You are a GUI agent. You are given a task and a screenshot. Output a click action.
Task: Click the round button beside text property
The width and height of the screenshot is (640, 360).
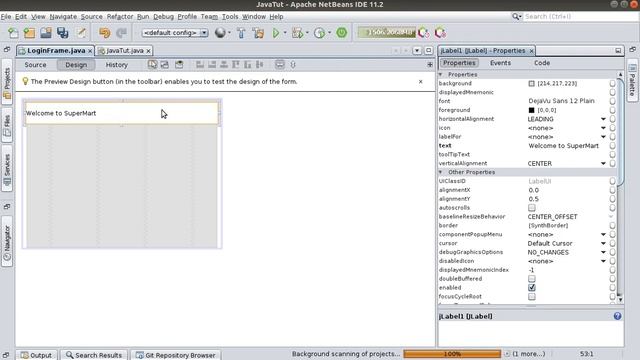pyautogui.click(x=612, y=146)
